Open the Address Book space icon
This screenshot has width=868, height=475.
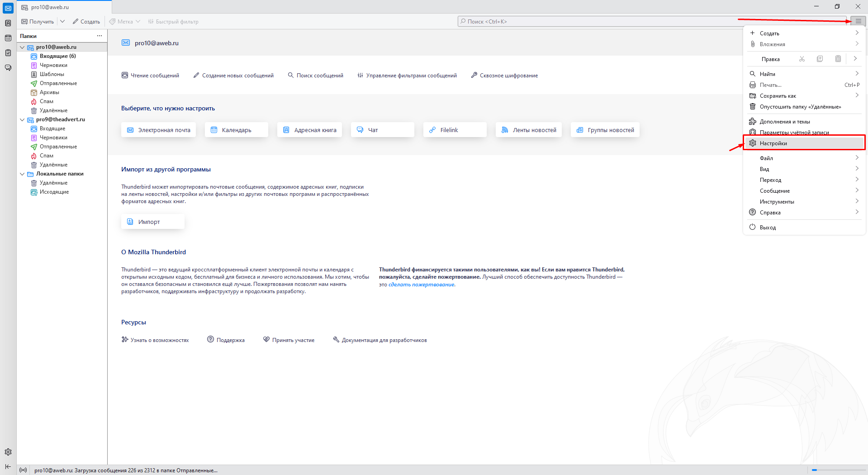tap(8, 23)
